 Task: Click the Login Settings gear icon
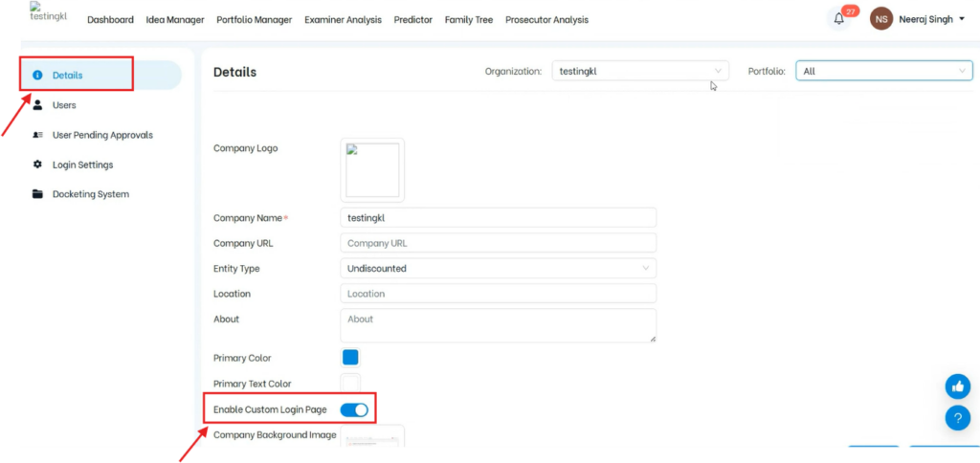point(37,165)
